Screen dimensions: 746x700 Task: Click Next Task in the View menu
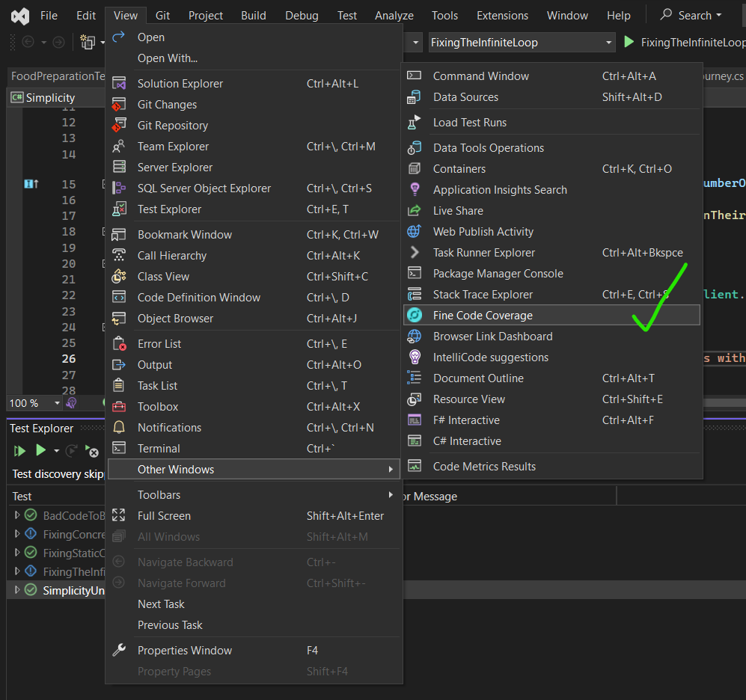(254, 604)
